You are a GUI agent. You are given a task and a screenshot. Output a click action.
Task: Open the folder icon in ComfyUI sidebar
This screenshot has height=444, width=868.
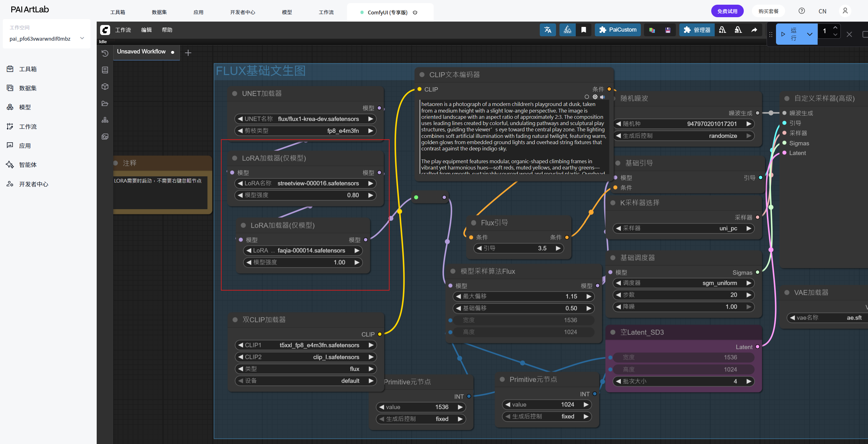tap(105, 103)
